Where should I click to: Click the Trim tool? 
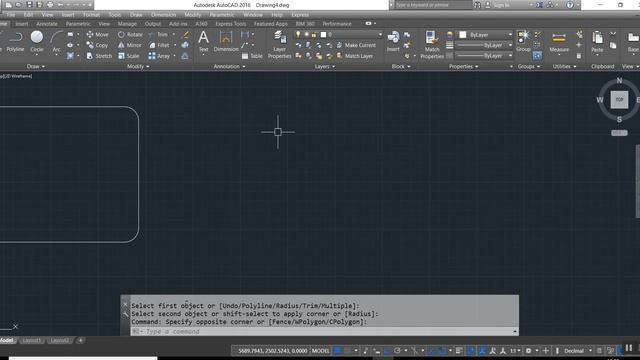158,35
